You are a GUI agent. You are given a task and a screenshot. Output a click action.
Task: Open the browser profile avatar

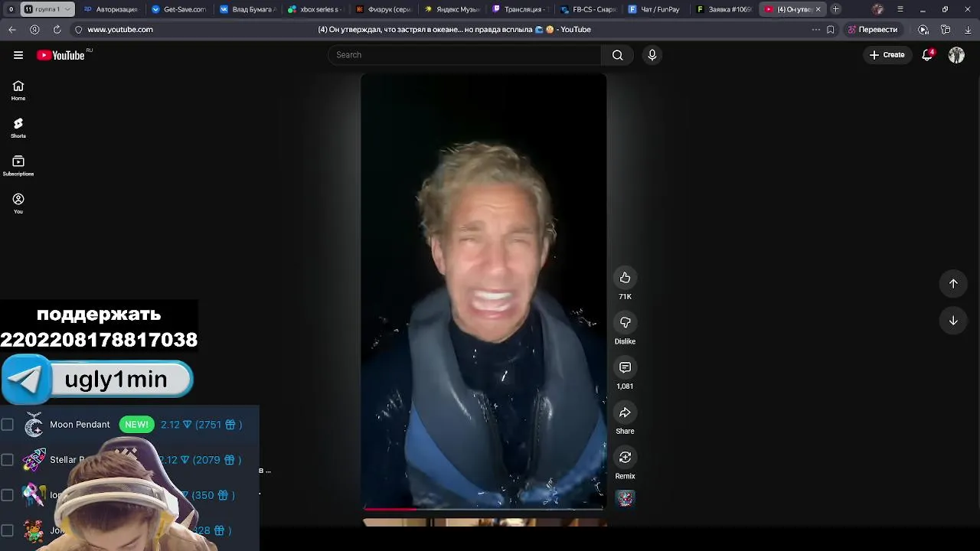tap(877, 9)
